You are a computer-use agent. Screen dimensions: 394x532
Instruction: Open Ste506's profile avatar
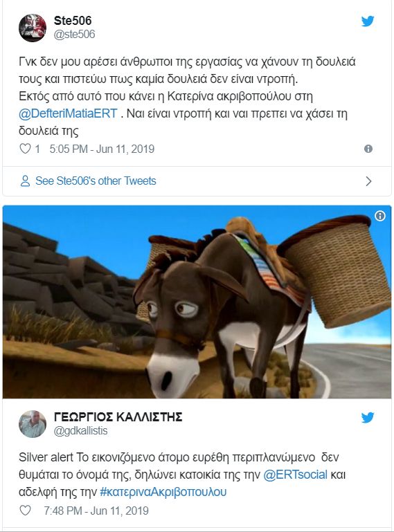click(33, 28)
